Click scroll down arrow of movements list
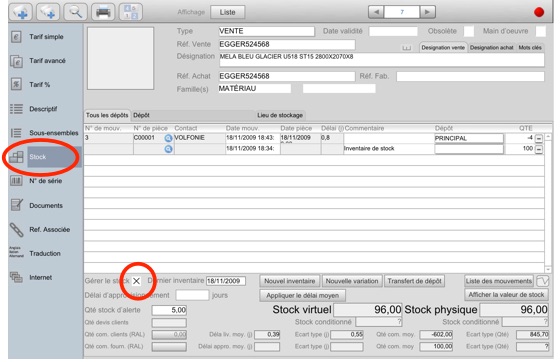The width and height of the screenshot is (560, 362). pos(548,269)
